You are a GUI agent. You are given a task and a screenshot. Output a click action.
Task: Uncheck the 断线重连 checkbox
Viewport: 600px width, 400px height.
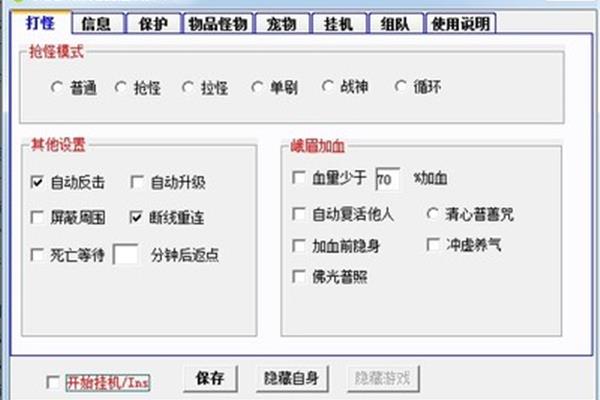click(x=136, y=217)
